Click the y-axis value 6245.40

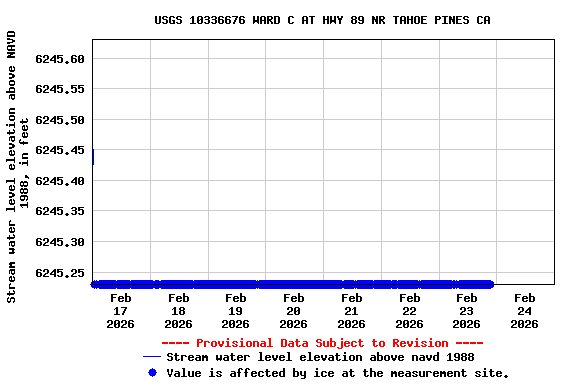pyautogui.click(x=60, y=181)
